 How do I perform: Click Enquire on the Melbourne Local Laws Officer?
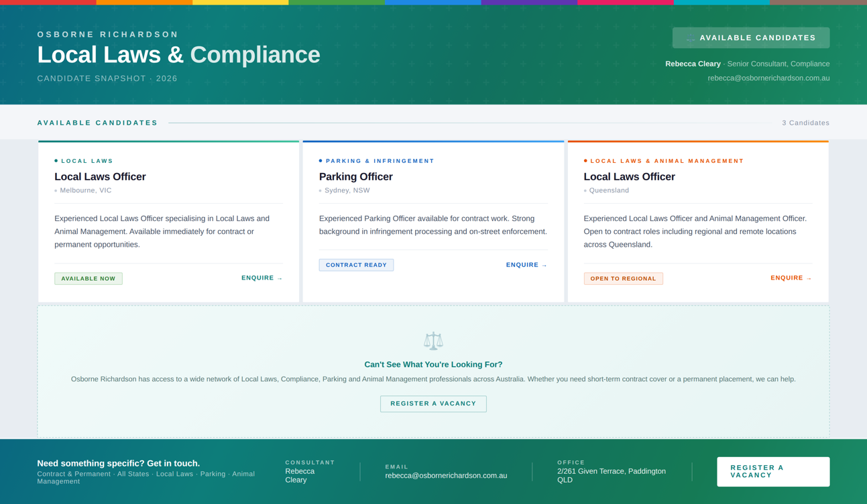[x=262, y=278]
